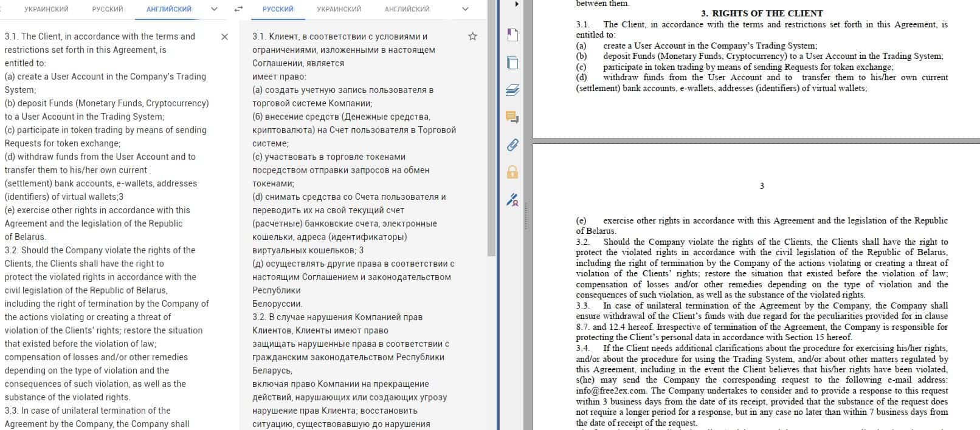Screen dimensions: 980x430
Task: Select Русский as source language
Action: point(108,9)
